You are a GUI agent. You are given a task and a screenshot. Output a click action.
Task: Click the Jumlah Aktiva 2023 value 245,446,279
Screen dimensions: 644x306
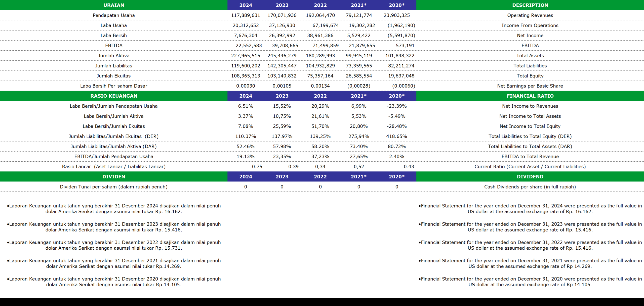[282, 56]
